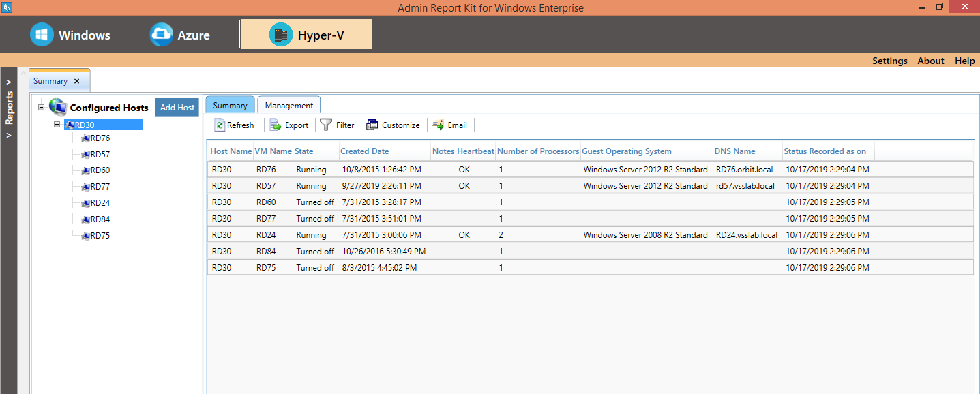Select RD84 in the host tree
The image size is (980, 394).
click(x=100, y=219)
